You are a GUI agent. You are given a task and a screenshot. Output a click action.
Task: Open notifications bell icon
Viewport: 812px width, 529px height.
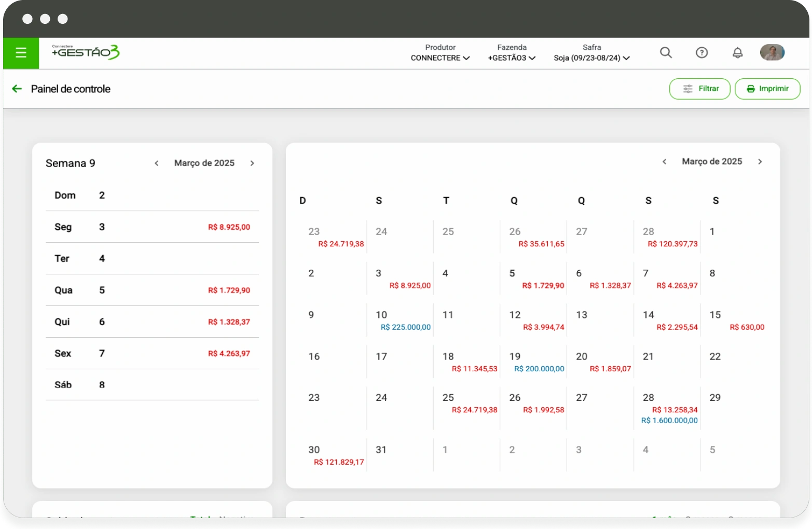coord(737,53)
